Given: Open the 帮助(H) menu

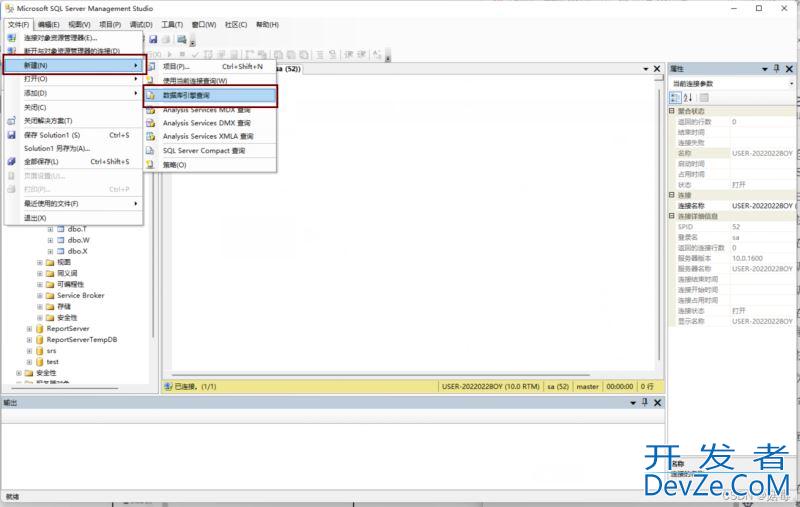Looking at the screenshot, I should [x=267, y=24].
